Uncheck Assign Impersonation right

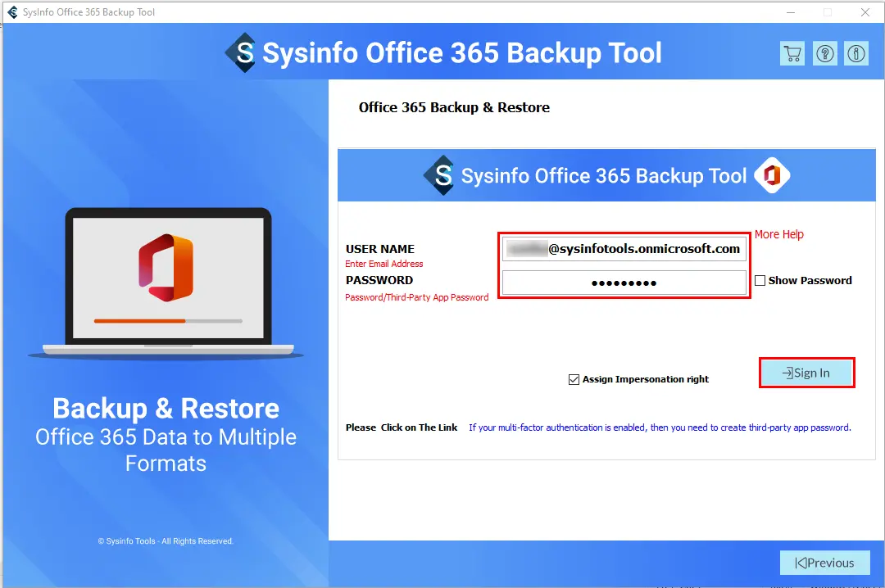(x=574, y=379)
